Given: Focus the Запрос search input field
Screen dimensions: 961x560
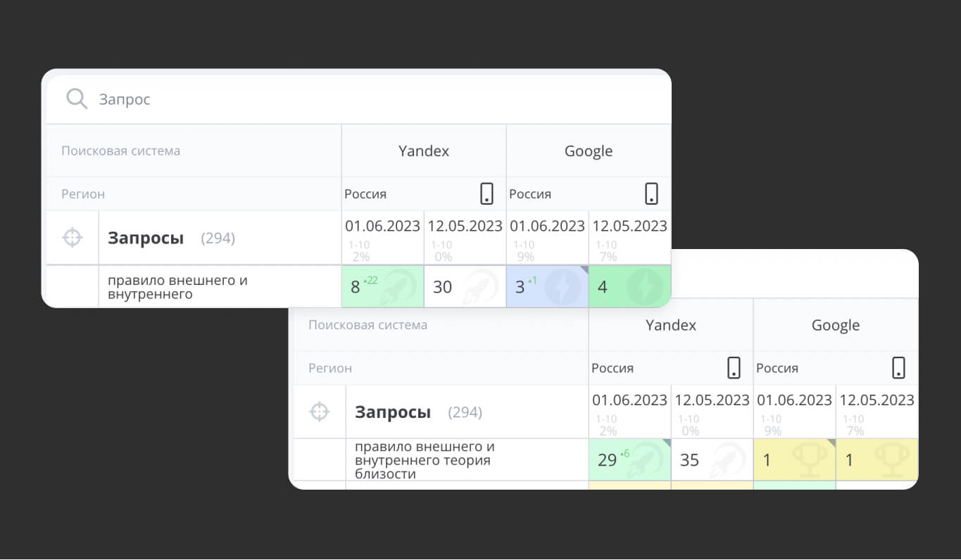Looking at the screenshot, I should [359, 99].
